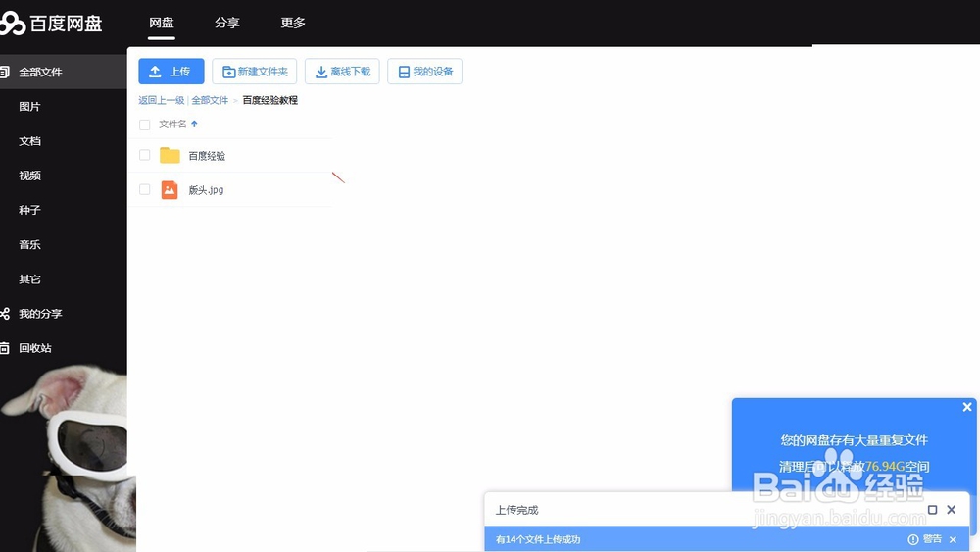Open the 其它 category
The image size is (980, 552).
(29, 278)
